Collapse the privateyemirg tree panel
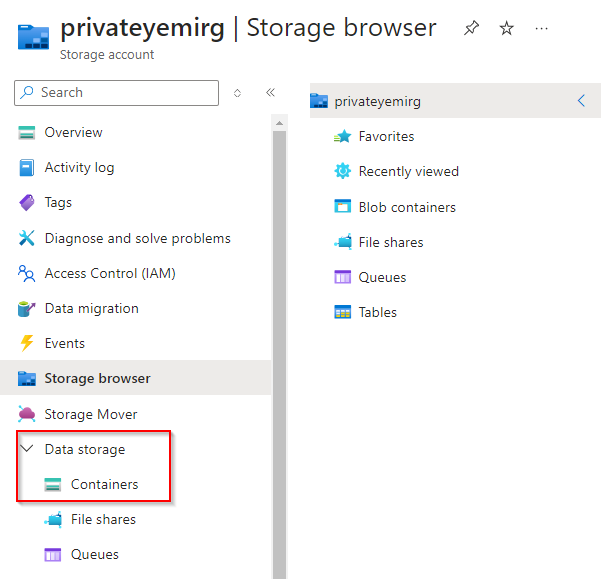 (581, 100)
